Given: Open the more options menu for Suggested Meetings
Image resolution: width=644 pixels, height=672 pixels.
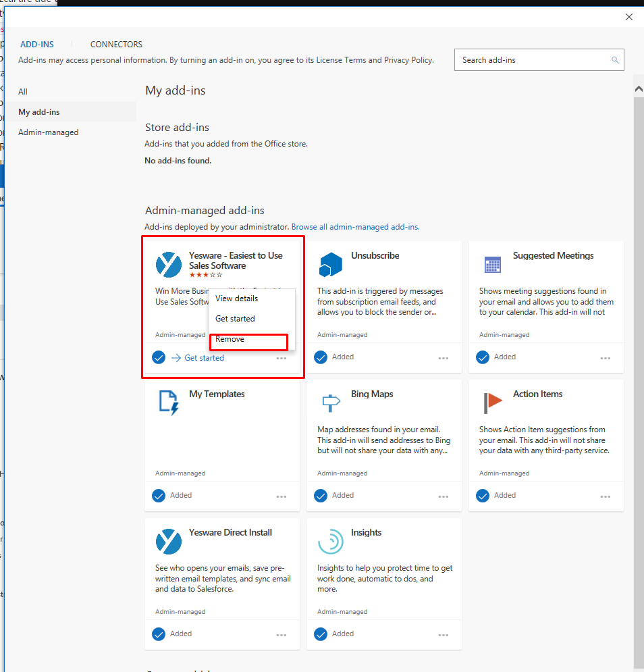Looking at the screenshot, I should (606, 358).
